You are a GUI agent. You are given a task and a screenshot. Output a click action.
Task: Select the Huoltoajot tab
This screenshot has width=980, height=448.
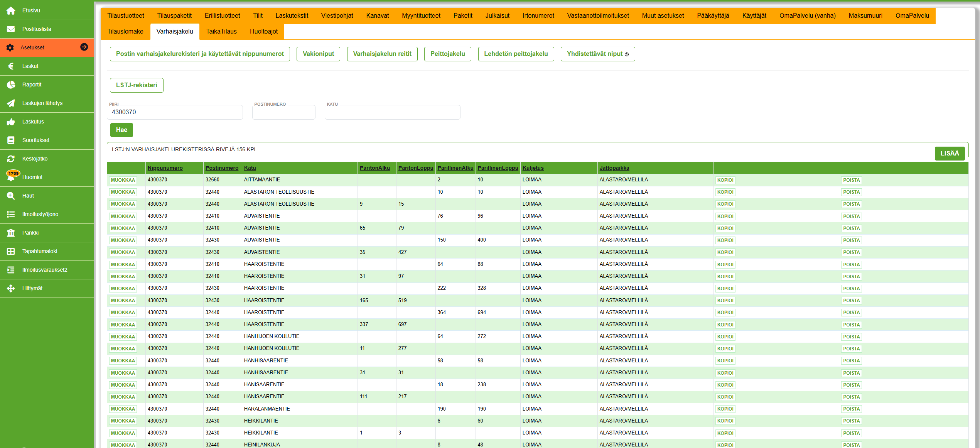click(264, 31)
